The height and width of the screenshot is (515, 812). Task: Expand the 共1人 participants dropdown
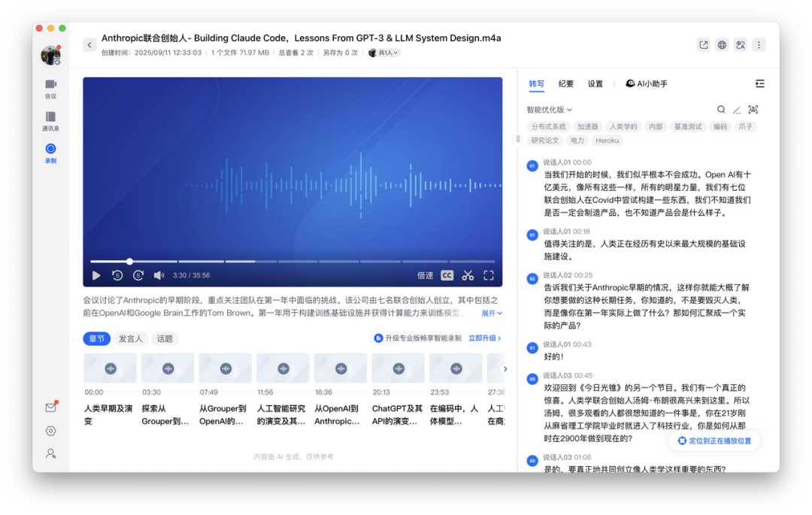[383, 53]
